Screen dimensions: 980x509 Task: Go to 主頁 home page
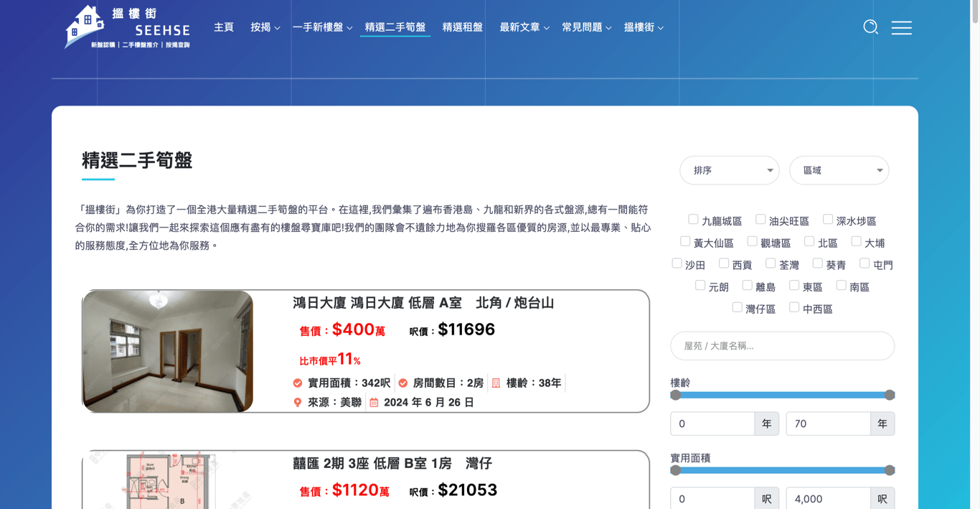224,27
